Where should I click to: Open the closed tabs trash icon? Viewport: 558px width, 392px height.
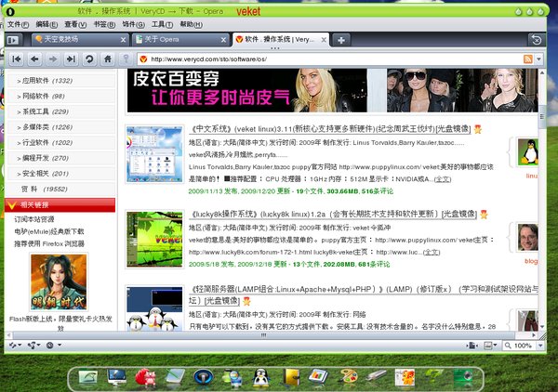point(537,40)
